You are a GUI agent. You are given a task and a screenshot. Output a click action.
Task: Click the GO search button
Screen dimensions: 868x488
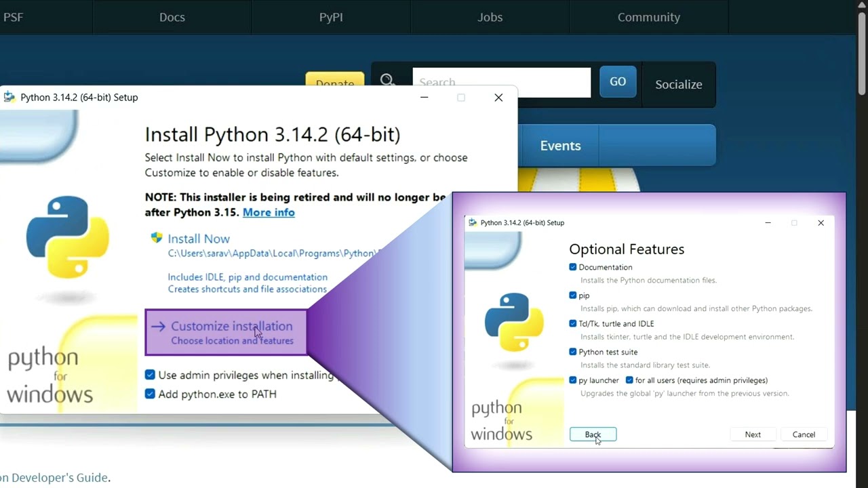pyautogui.click(x=618, y=81)
